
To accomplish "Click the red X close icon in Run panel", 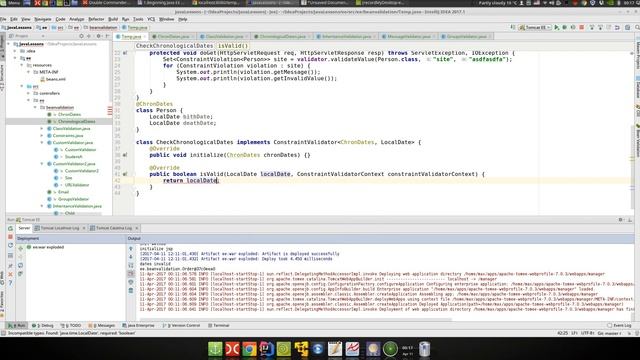I will point(10,274).
